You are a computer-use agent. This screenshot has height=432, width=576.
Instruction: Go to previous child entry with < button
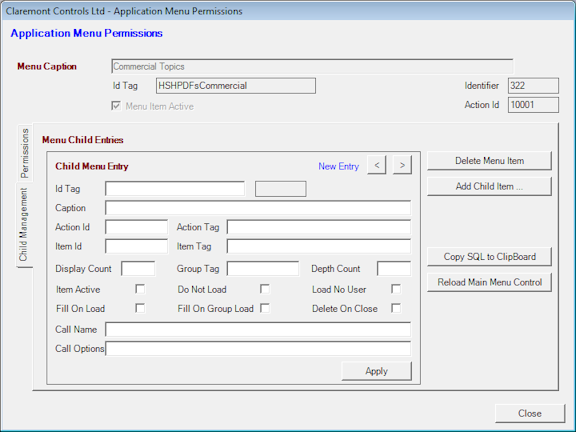pyautogui.click(x=377, y=165)
